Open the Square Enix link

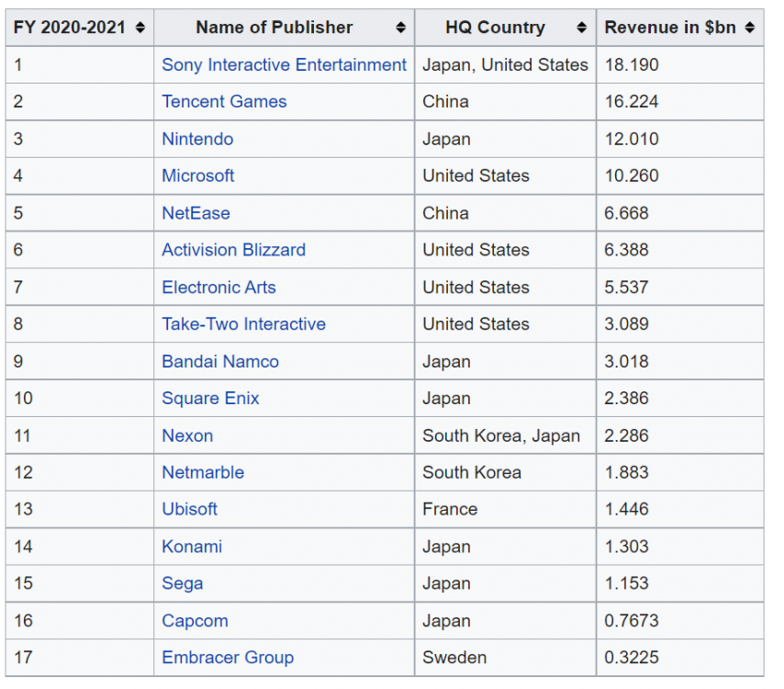click(x=210, y=399)
